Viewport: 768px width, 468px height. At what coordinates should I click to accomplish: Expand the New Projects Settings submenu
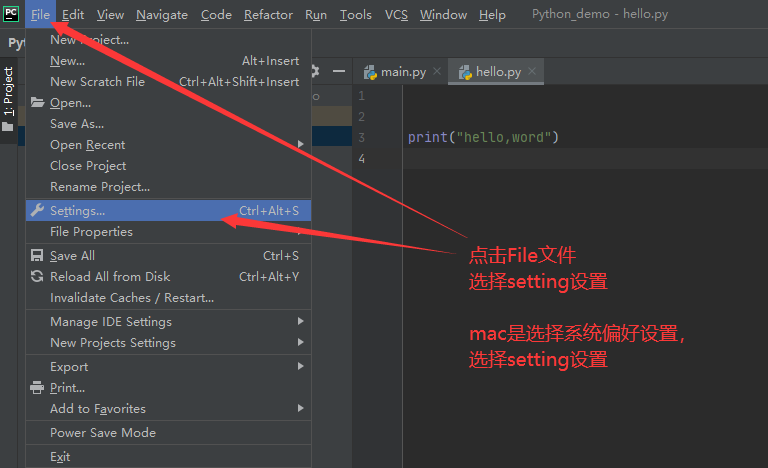tap(301, 342)
